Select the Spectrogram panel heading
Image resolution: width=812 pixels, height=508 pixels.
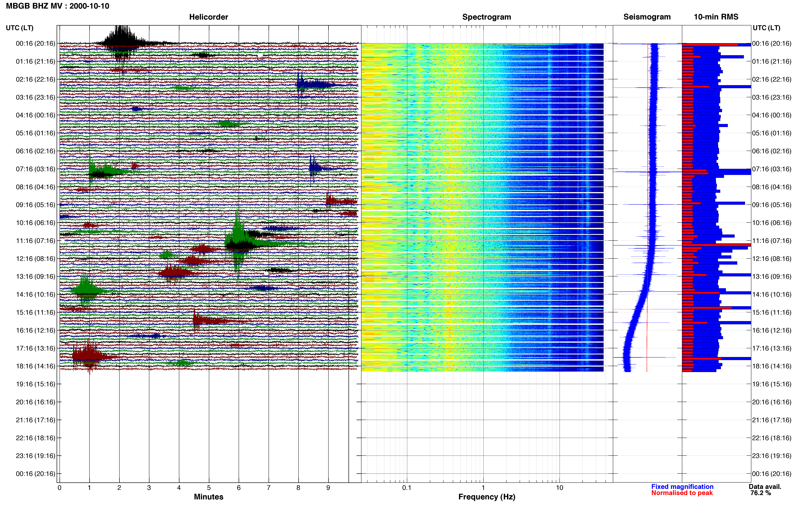click(x=487, y=17)
